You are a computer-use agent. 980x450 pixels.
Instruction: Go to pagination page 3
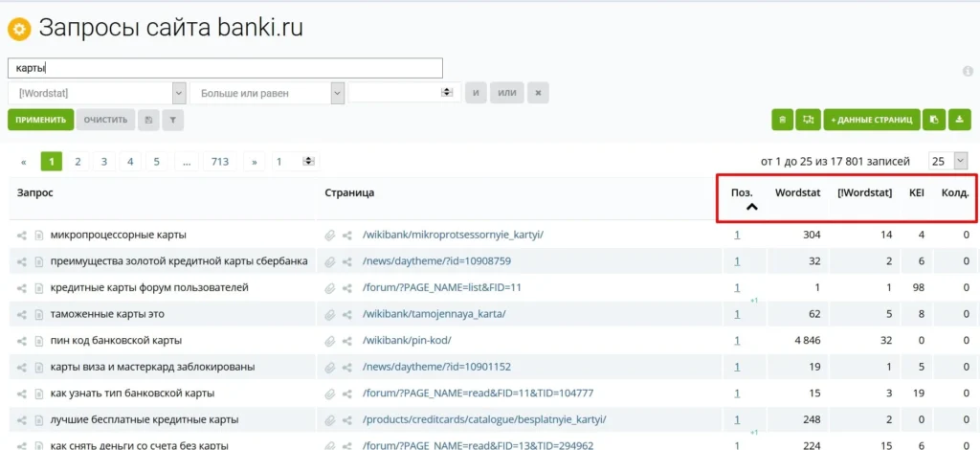click(x=103, y=161)
